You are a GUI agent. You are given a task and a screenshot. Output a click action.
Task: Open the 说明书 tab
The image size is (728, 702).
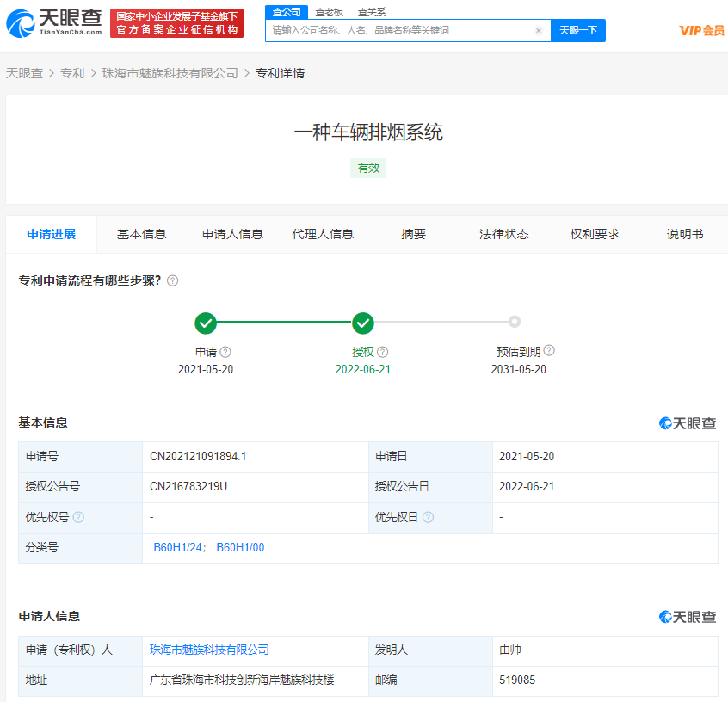(684, 233)
